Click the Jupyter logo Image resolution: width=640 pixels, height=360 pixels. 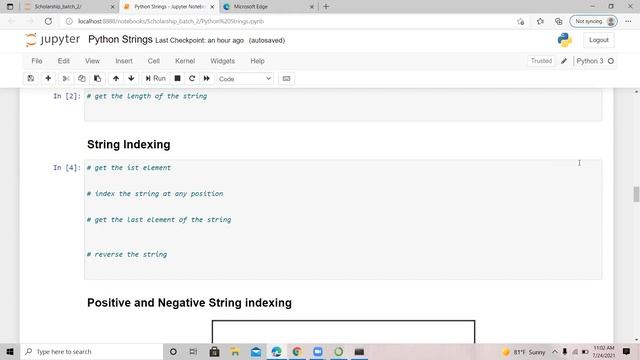coord(52,40)
